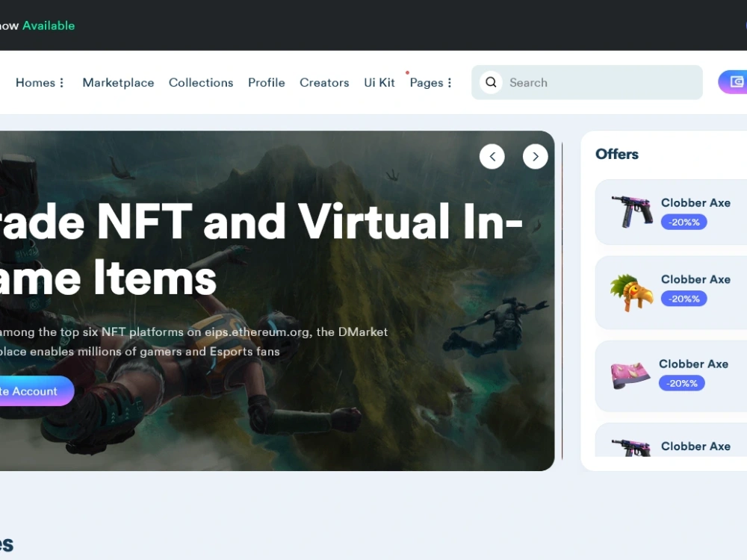
Task: Expand the Homes dropdown menu
Action: [40, 83]
